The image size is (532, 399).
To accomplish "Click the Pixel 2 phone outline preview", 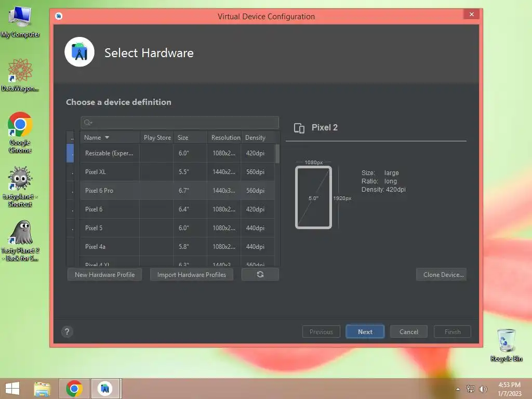I will point(313,197).
